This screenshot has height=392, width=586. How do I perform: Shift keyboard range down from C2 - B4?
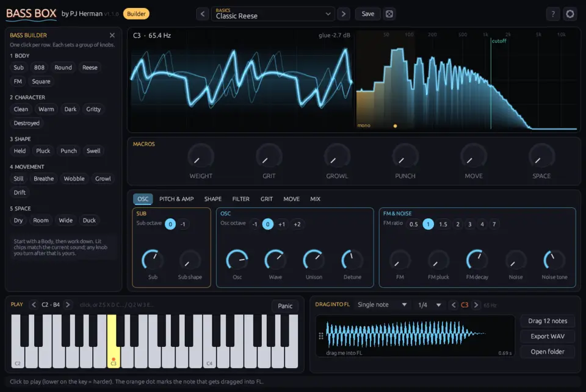[x=34, y=305]
